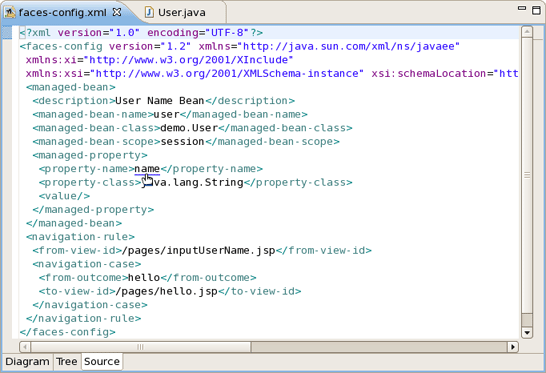Click '/pages/hello.jsp' to-view-id value
The height and width of the screenshot is (373, 546).
coord(166,291)
